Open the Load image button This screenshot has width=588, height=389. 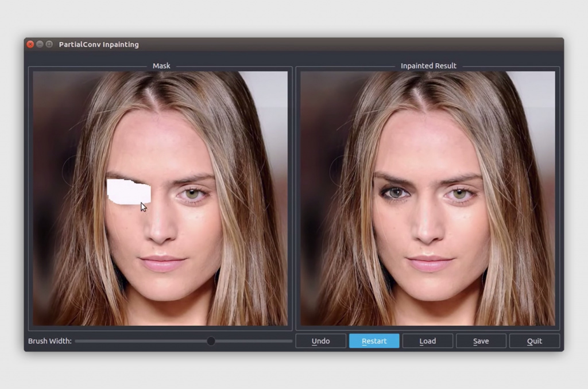(427, 341)
